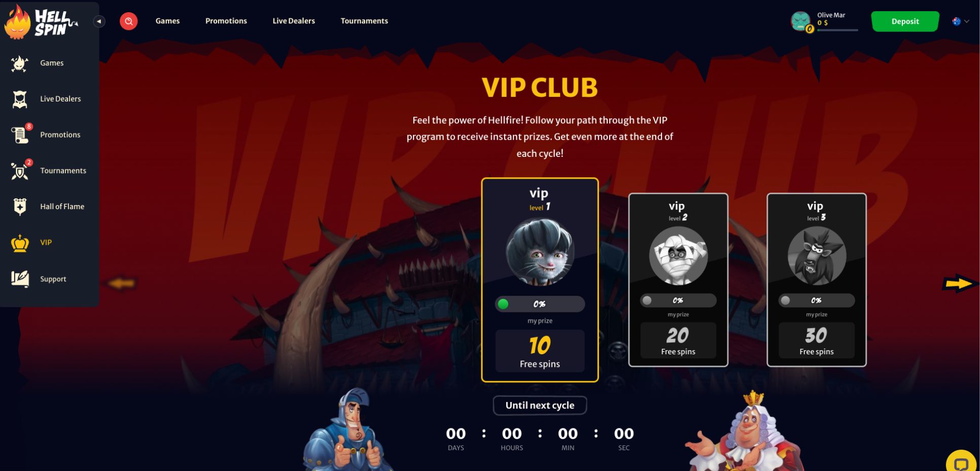Click faded left arrow for previous levels
Image resolution: width=980 pixels, height=471 pixels.
tap(121, 283)
